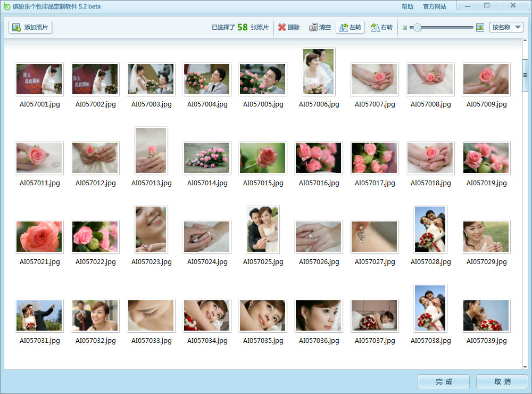Select photo AI057032.jpg
The image size is (532, 394).
tap(95, 315)
